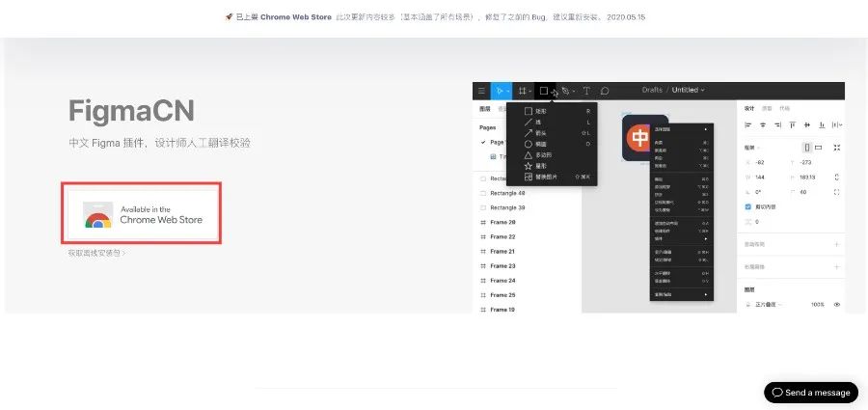
Task: Select the Rectangle shape tool in toolbar
Action: pyautogui.click(x=545, y=91)
